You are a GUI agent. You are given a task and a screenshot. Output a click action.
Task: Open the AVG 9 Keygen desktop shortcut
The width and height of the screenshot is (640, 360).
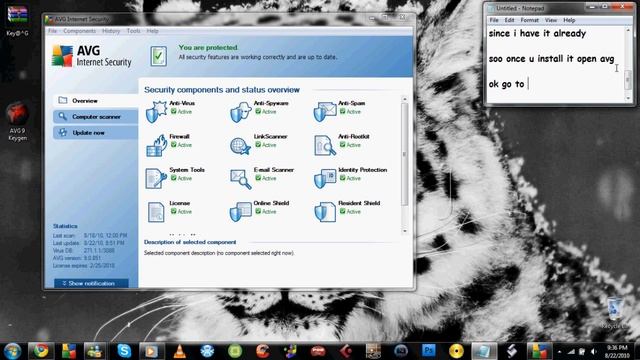click(18, 122)
